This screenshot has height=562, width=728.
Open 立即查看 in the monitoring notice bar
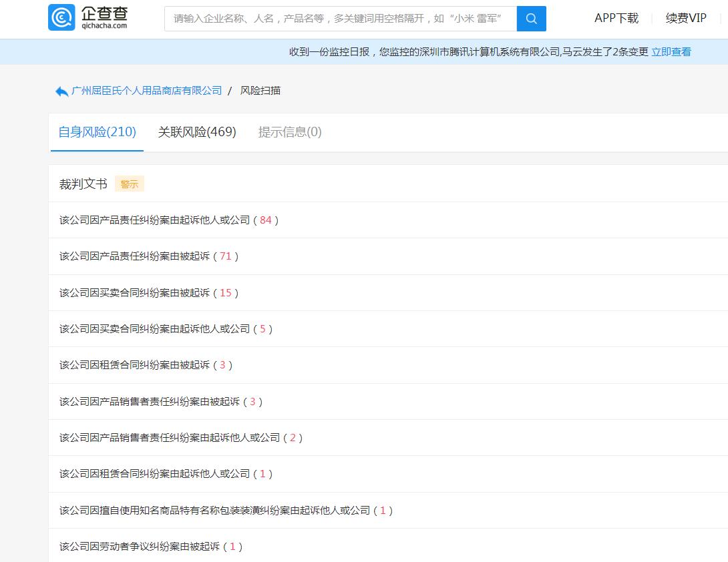(670, 51)
